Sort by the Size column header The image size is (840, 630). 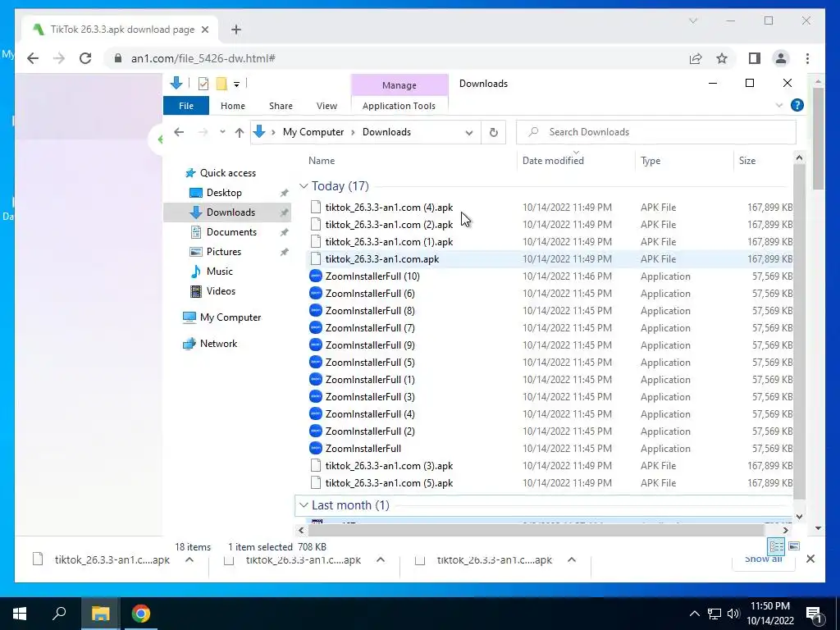(x=746, y=160)
